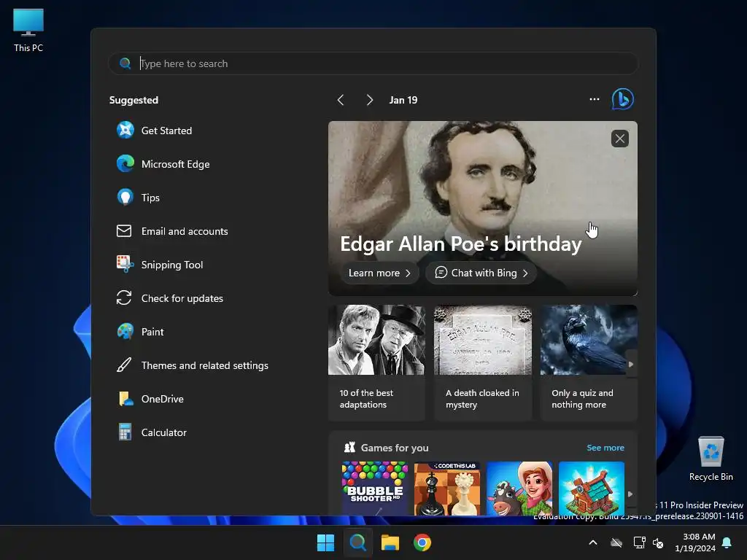Click the muted volume tray icon
The image size is (747, 560).
[659, 542]
